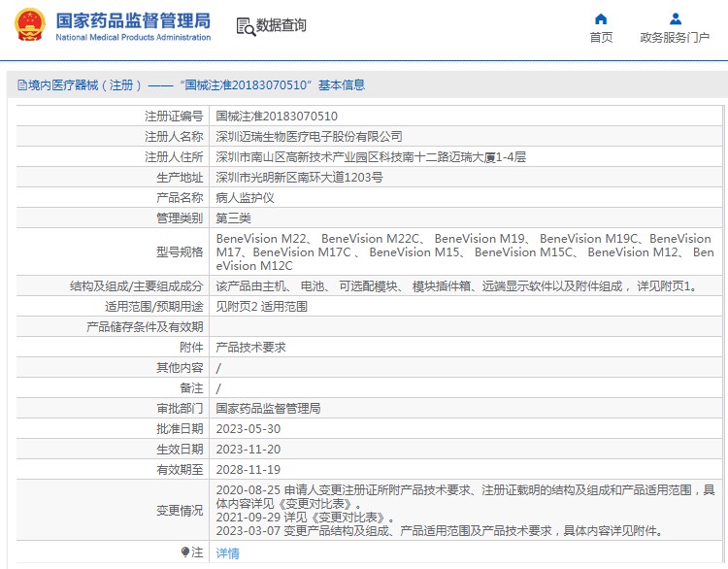Click the 政务服务门户 user icon
Viewport: 728px width, 569px height.
(676, 19)
